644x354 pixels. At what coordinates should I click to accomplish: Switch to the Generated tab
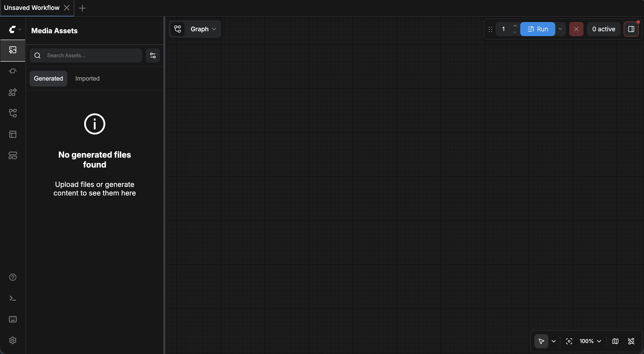tap(48, 78)
